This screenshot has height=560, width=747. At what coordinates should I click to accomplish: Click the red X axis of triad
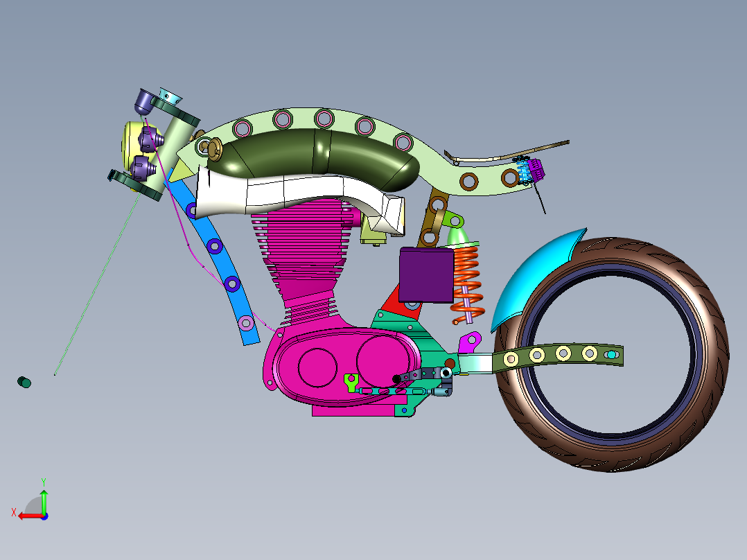pyautogui.click(x=30, y=516)
